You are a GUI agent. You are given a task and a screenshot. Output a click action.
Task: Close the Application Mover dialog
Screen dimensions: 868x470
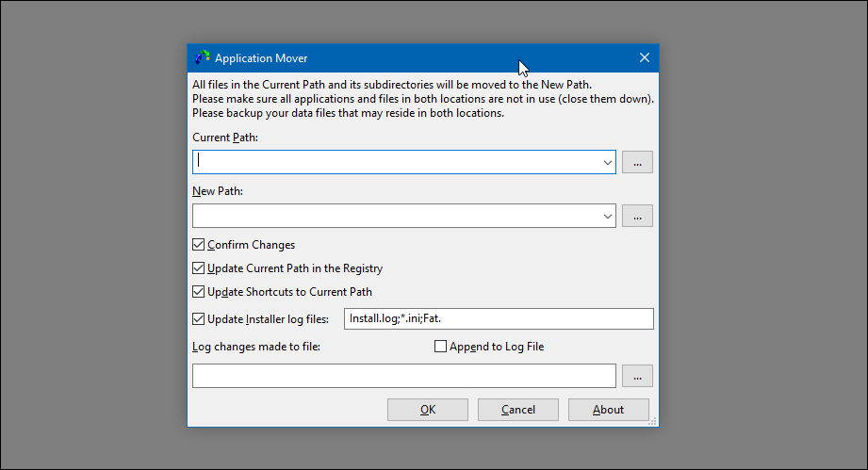(645, 57)
